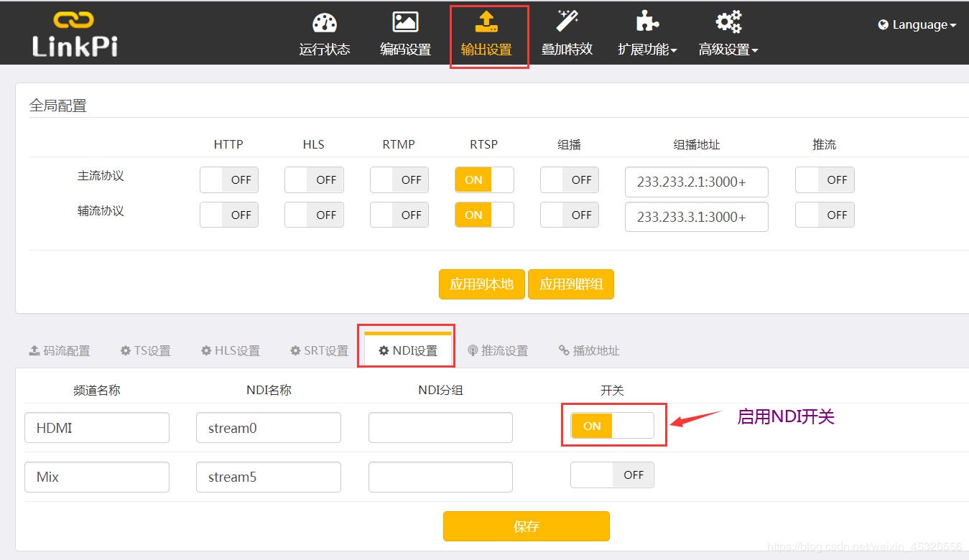Open the 叠加特效 magic wand icon
969x560 pixels.
567,22
